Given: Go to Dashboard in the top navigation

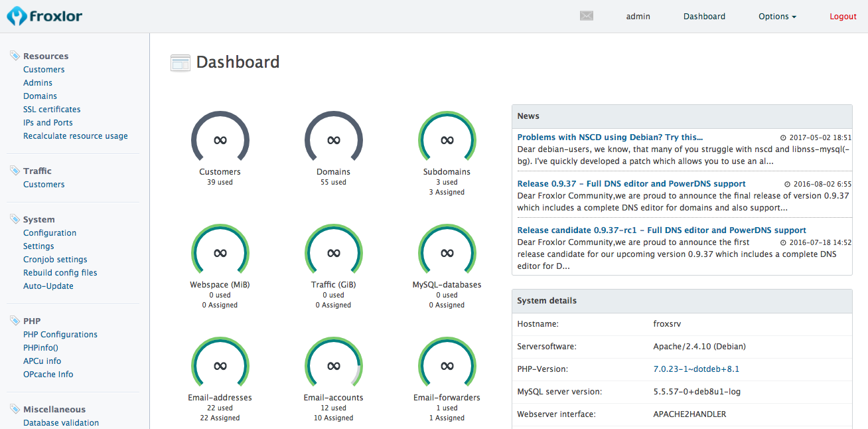Looking at the screenshot, I should [x=705, y=17].
